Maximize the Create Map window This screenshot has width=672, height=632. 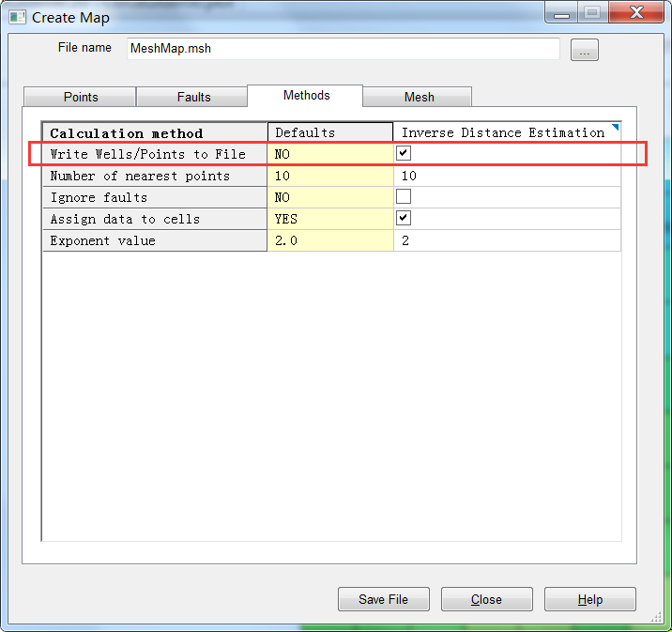tap(591, 13)
